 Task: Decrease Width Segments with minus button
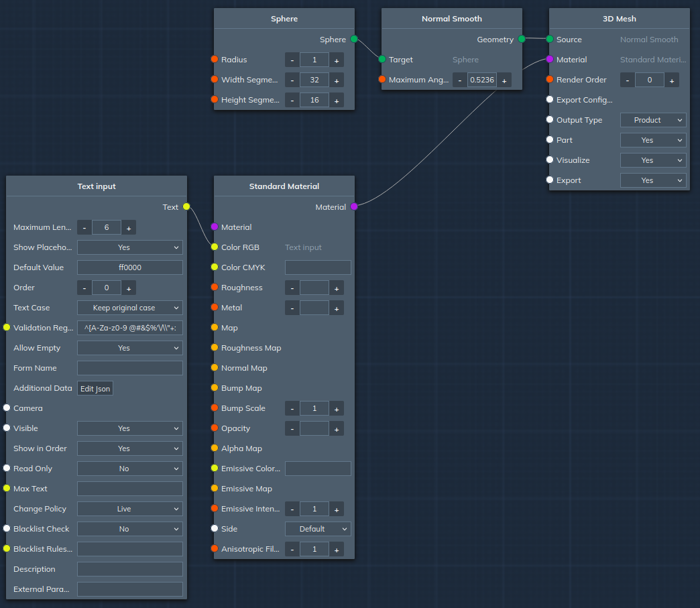(292, 80)
